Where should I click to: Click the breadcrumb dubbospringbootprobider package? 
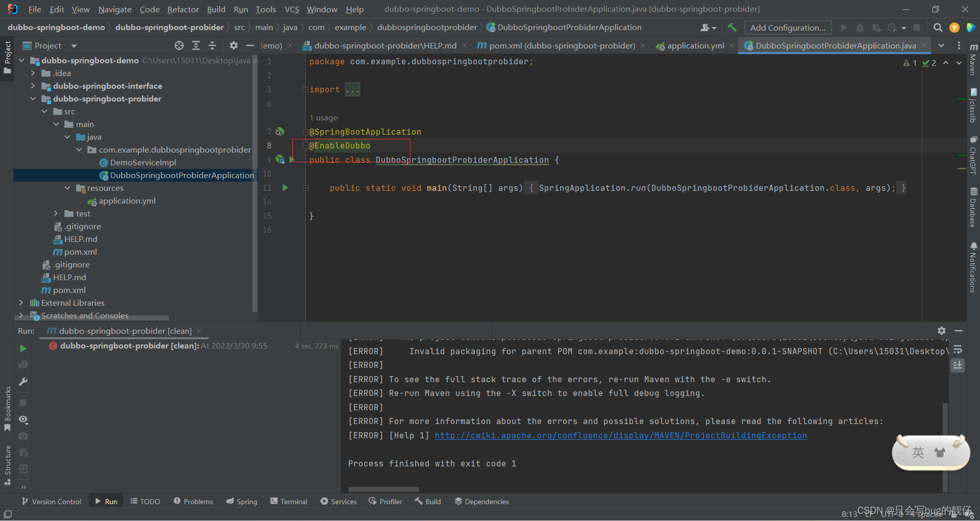tap(427, 28)
